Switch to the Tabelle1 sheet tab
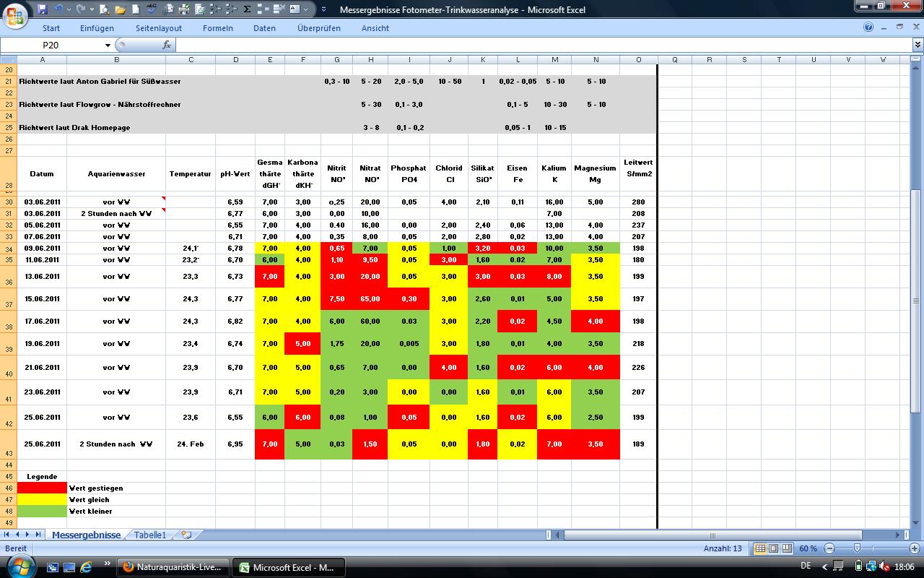The image size is (924, 578). coord(150,535)
